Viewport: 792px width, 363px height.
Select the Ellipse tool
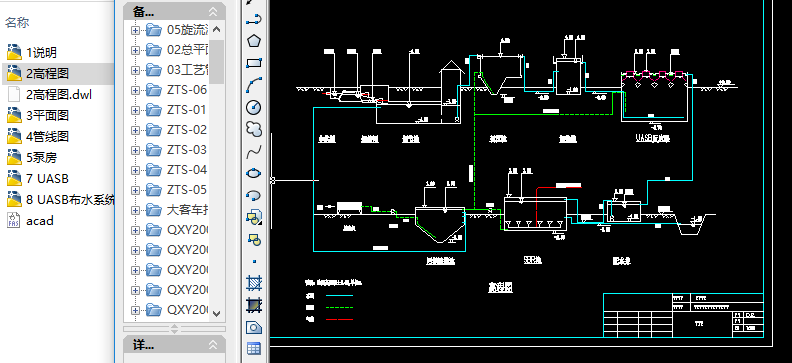pyautogui.click(x=254, y=173)
